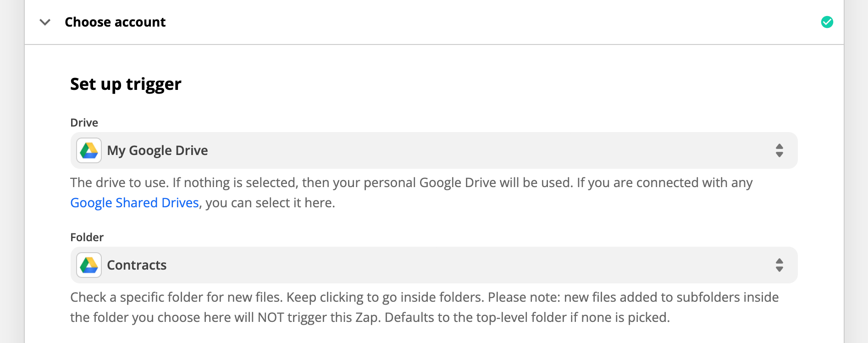Viewport: 868px width, 343px height.
Task: Click the Folder field label
Action: 87,237
